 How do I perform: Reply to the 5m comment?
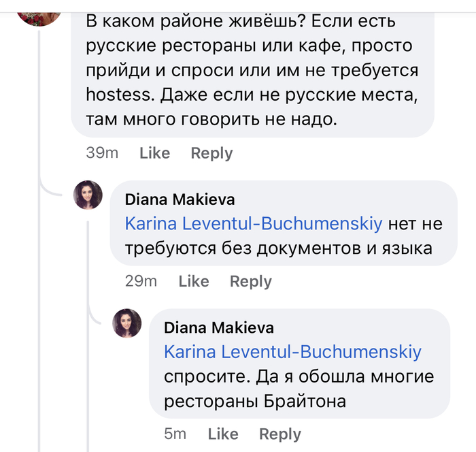tap(279, 434)
